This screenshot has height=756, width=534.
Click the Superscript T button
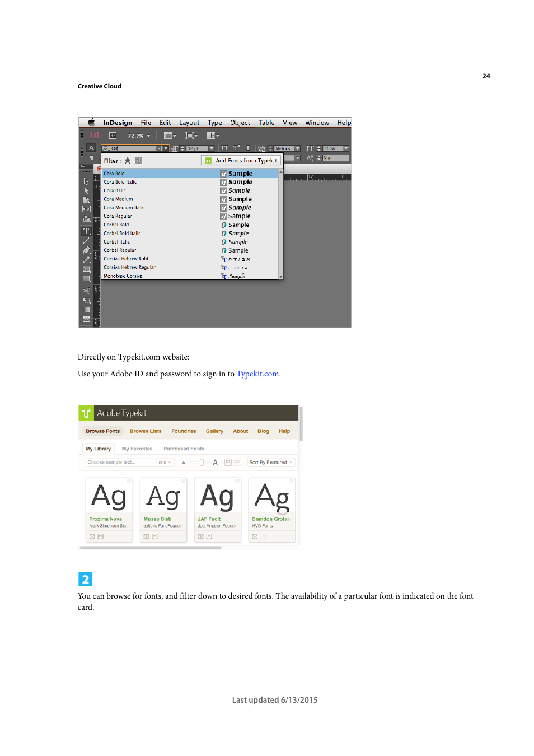[x=236, y=148]
